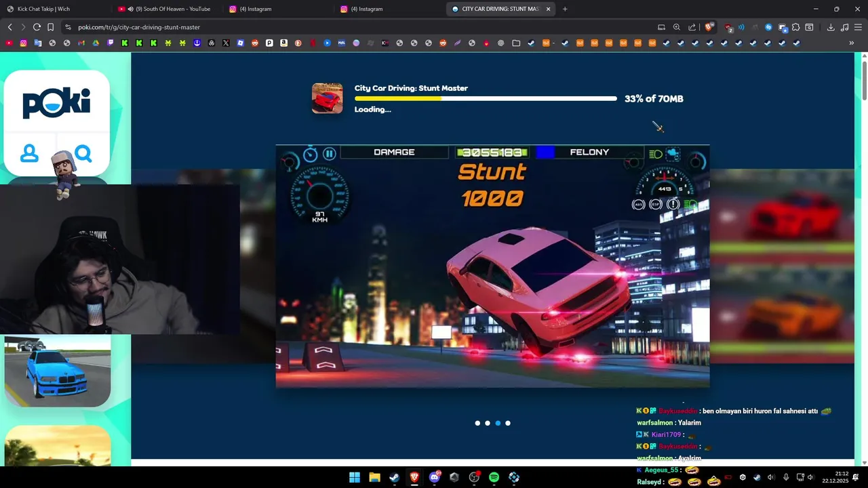
Task: Reload the Poki page
Action: click(x=37, y=27)
